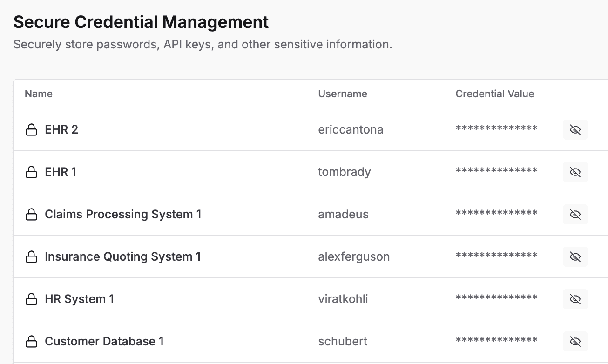Reveal the EHR 2 credential value
Viewport: 608px width, 364px height.
tap(575, 130)
